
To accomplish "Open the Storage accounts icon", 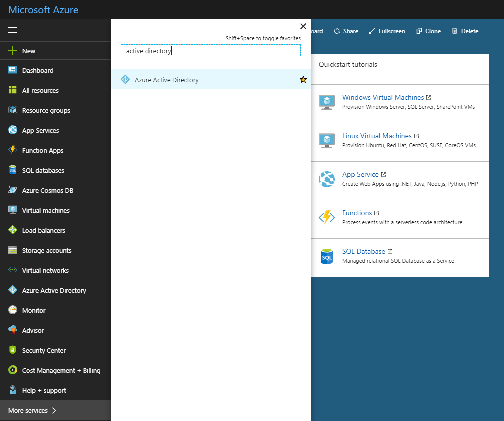I will [x=13, y=250].
